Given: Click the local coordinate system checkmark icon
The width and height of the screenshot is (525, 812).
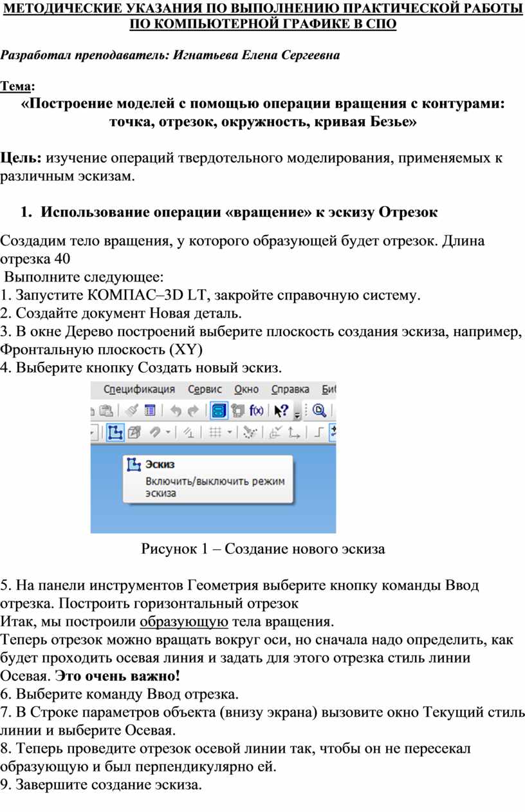Looking at the screenshot, I should pyautogui.click(x=275, y=433).
